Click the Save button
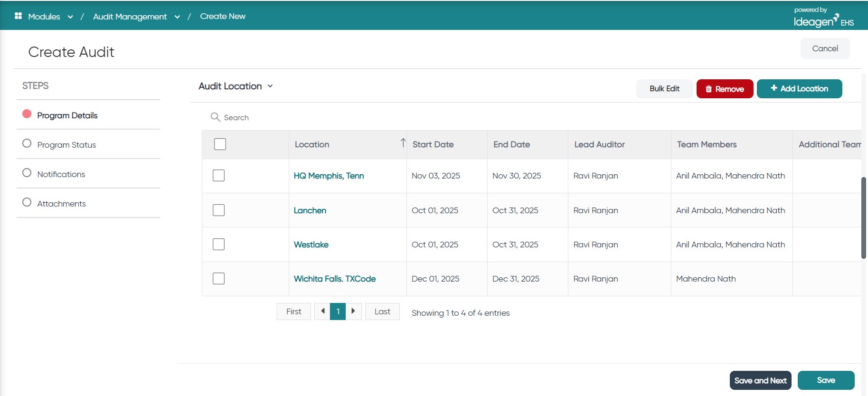Viewport: 868px width, 396px height. 826,380
